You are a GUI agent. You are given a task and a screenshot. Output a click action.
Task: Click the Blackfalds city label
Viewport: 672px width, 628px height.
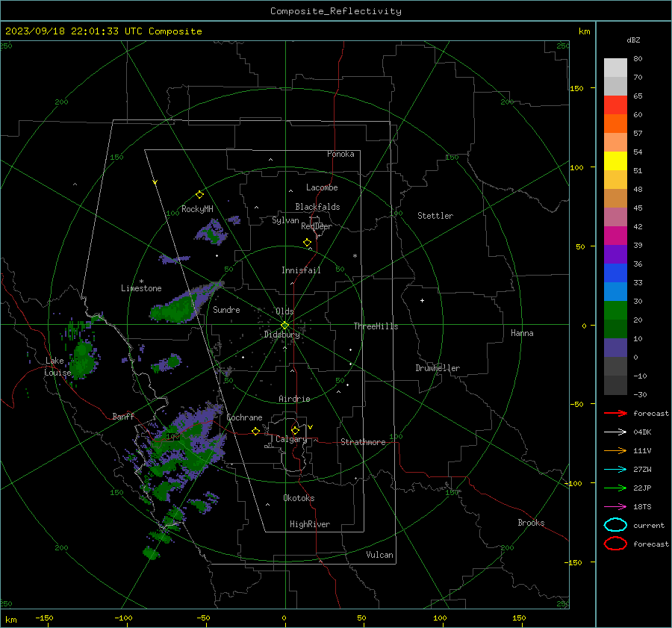tap(317, 207)
